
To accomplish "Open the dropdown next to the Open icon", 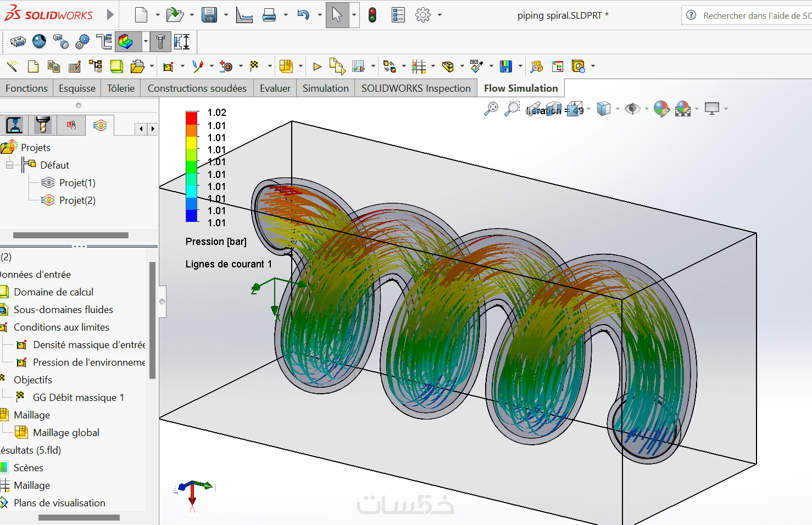I will (x=192, y=15).
